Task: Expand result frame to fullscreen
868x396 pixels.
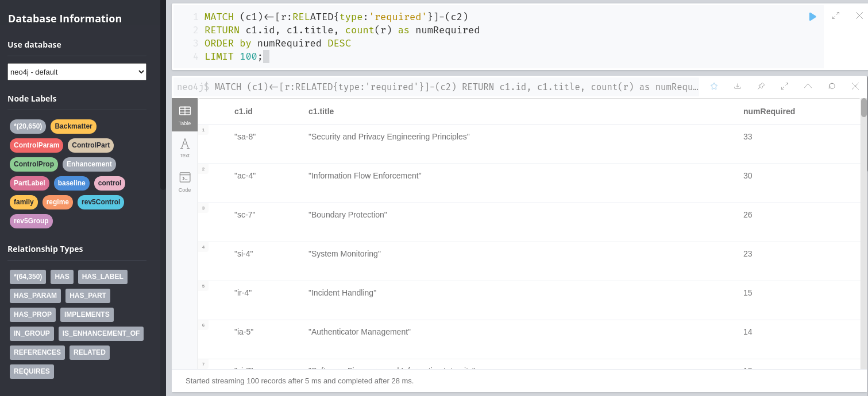Action: (785, 86)
